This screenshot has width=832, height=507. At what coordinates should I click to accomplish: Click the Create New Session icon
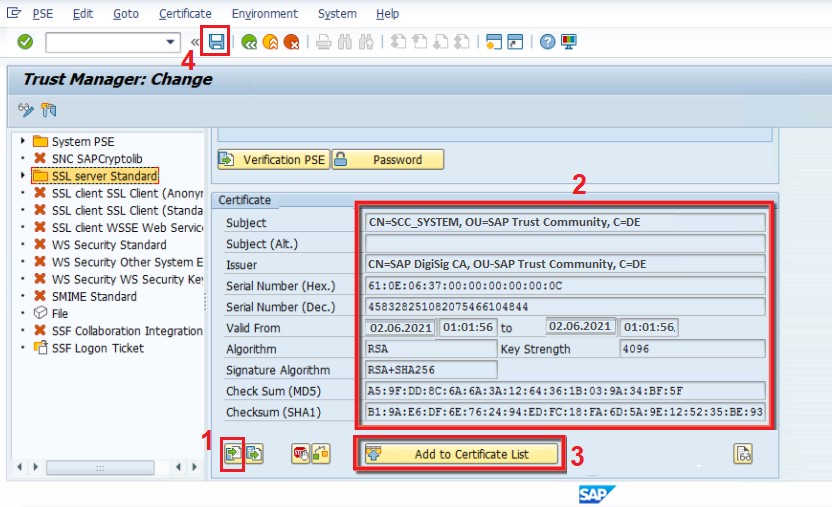493,41
